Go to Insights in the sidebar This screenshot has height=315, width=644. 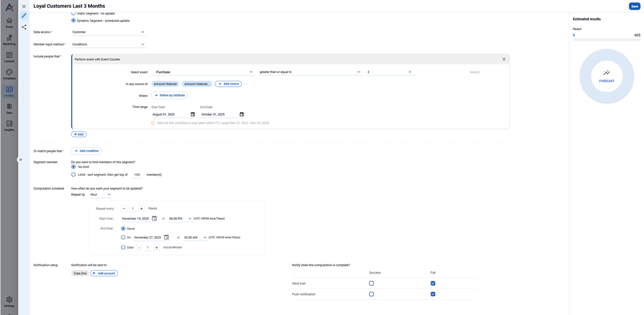click(x=9, y=126)
